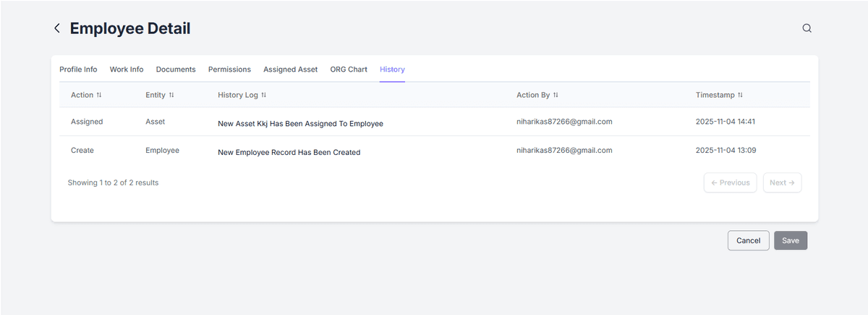Viewport: 868px width, 315px height.
Task: Open the Work Info tab
Action: click(127, 70)
